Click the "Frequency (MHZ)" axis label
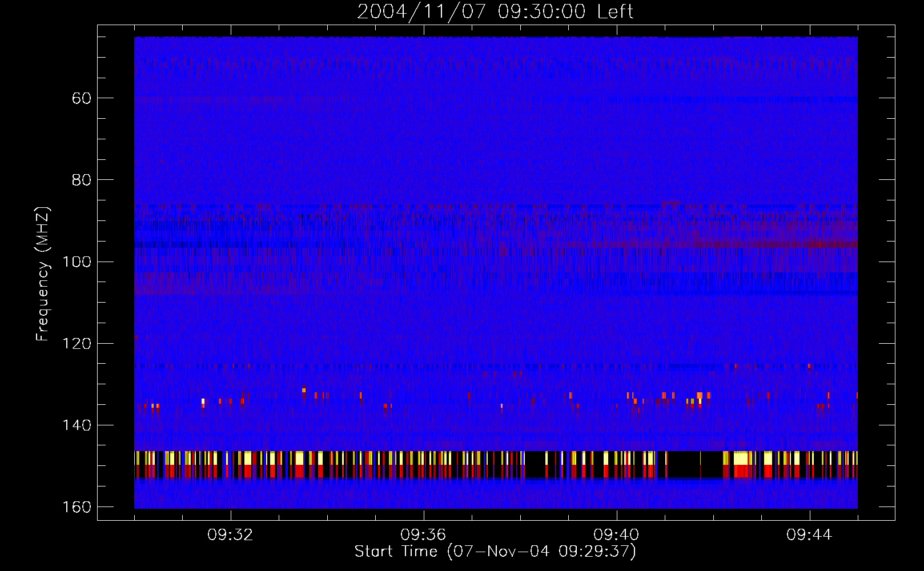Image resolution: width=924 pixels, height=571 pixels. (43, 274)
